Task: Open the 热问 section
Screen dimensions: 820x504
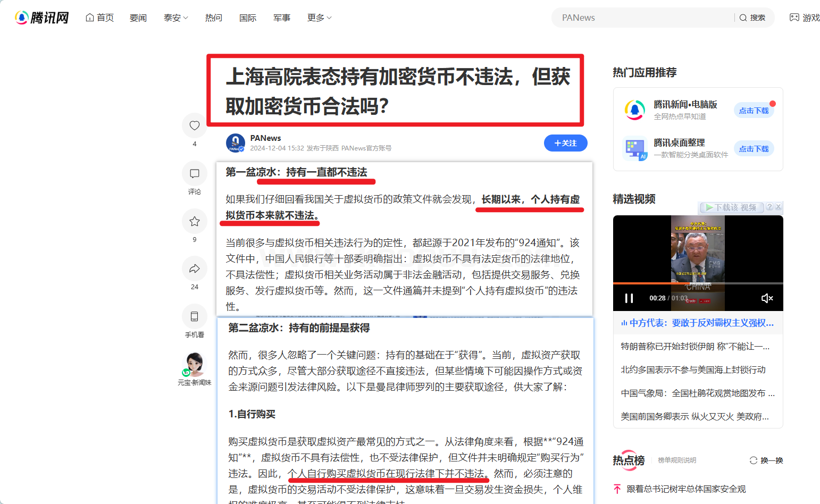Action: pos(214,18)
